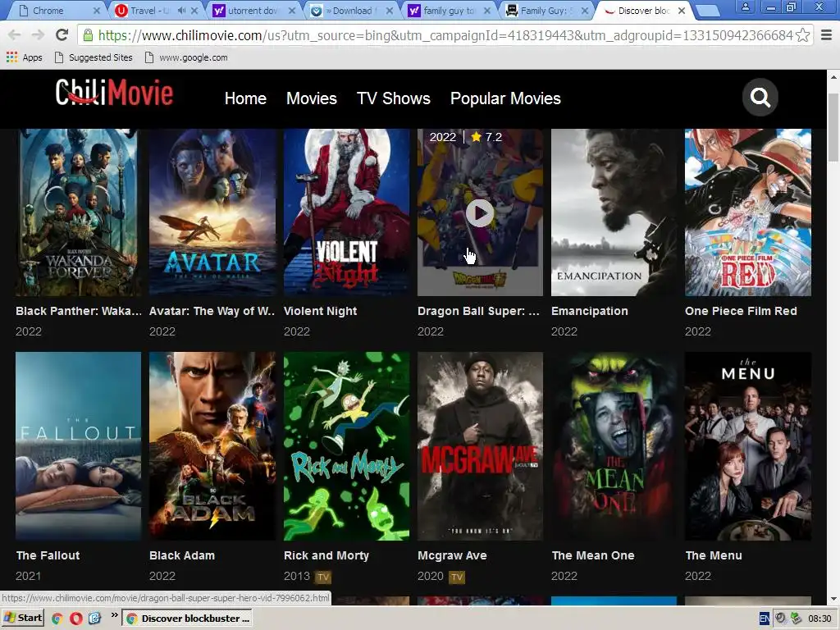Click the URL address bar field
The height and width of the screenshot is (630, 840).
click(x=445, y=35)
